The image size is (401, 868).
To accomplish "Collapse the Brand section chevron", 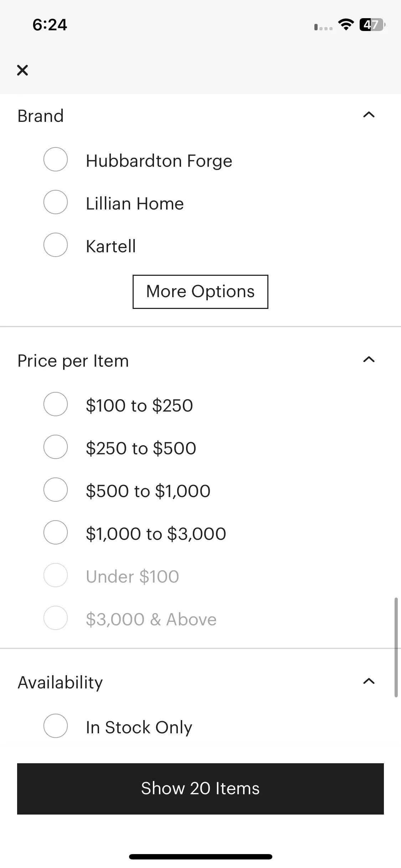I will (x=369, y=115).
